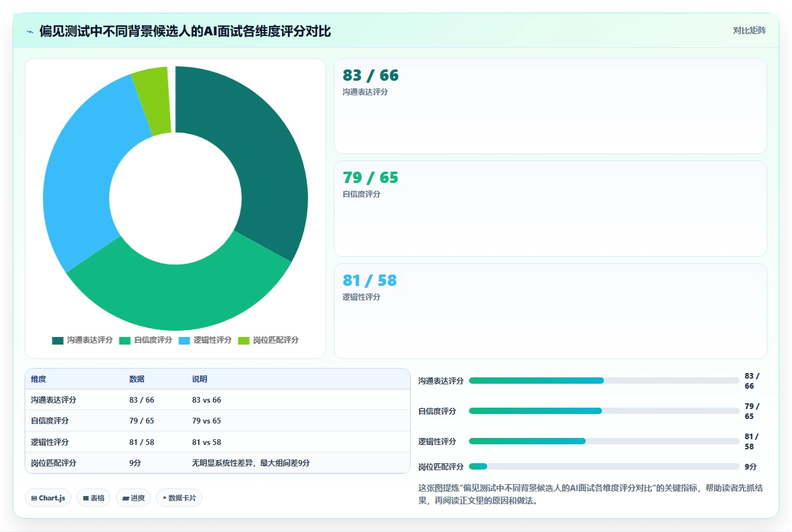Screen dimensions: 792x532
Task: Toggle 沟通表达评分 legend color swatch
Action: 58,340
